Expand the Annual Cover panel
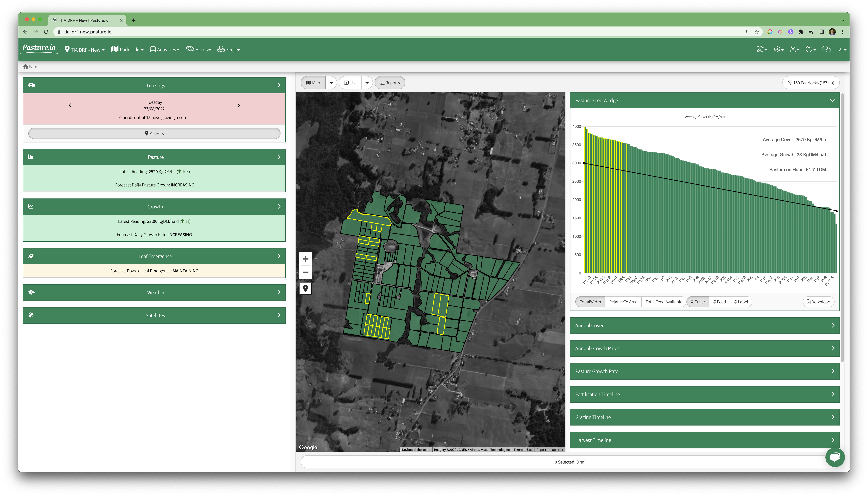Image resolution: width=868 pixels, height=496 pixels. click(x=704, y=325)
